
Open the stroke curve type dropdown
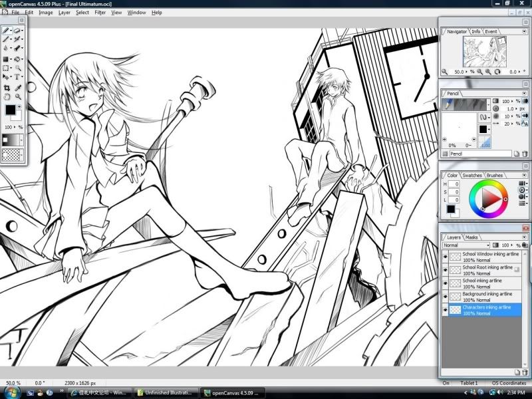point(484,118)
